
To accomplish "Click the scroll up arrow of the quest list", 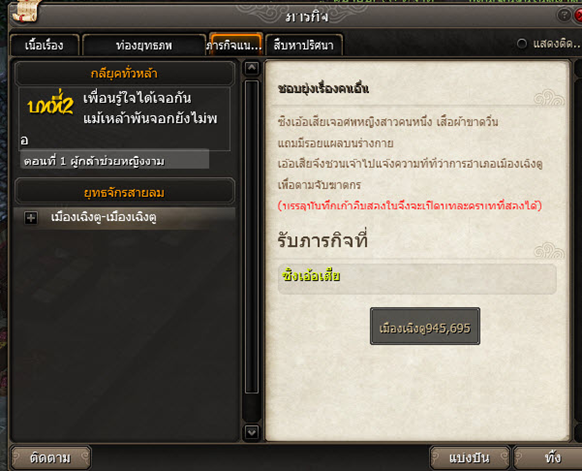I will coord(252,68).
